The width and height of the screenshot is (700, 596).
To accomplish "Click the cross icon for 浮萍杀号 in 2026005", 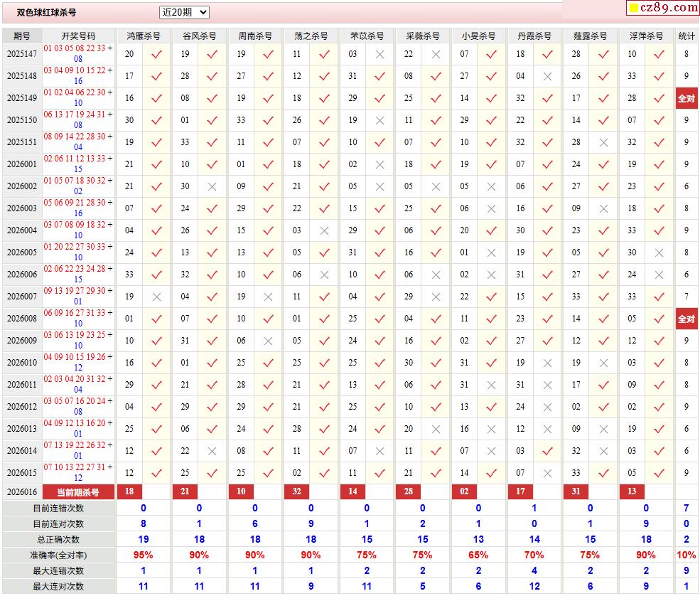I will [x=659, y=252].
